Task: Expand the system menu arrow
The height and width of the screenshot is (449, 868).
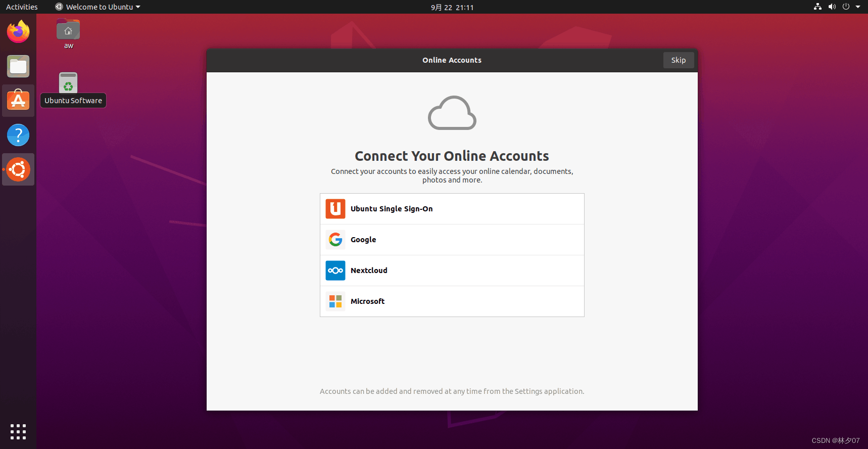Action: 858,7
